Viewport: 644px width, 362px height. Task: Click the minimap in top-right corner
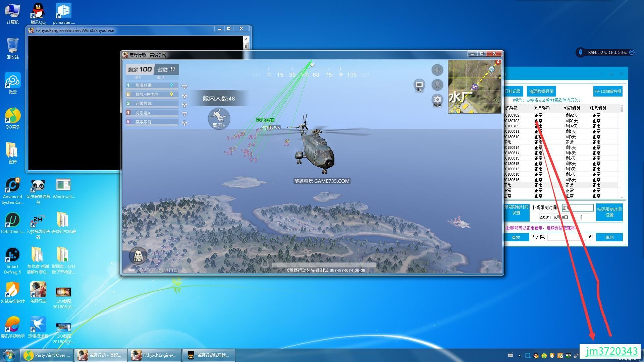coord(475,87)
